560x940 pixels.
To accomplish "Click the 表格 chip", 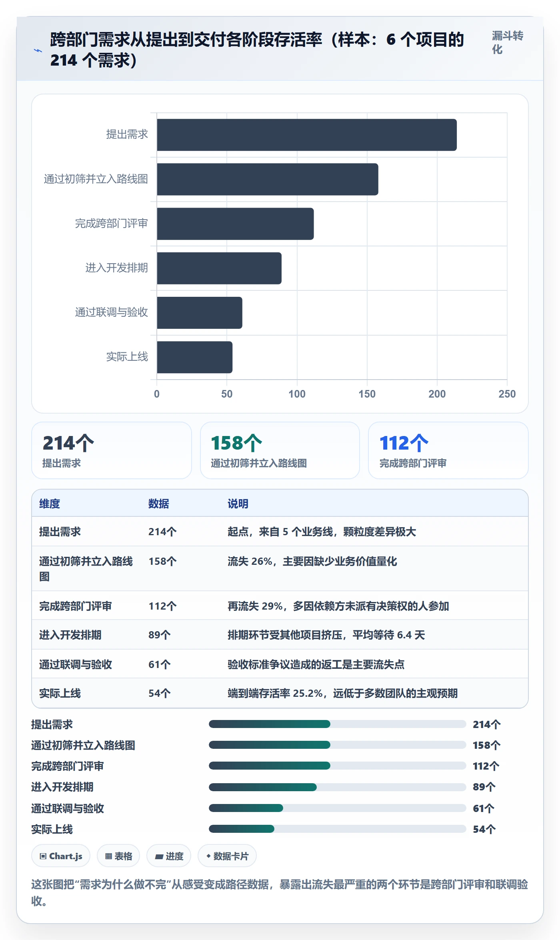I will (118, 856).
